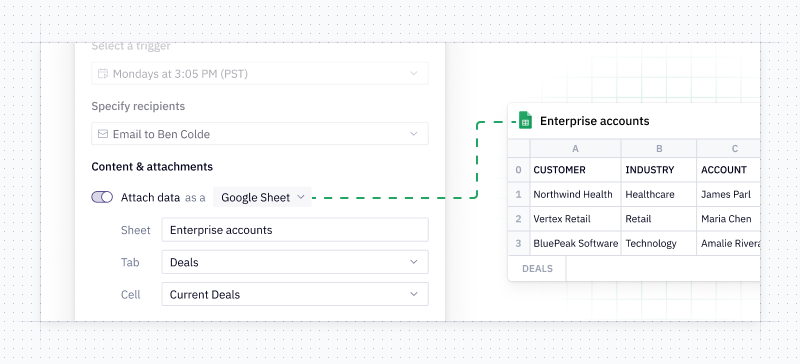Select row 1 header in spreadsheet
Screen dimensions: 800x364
(x=519, y=195)
